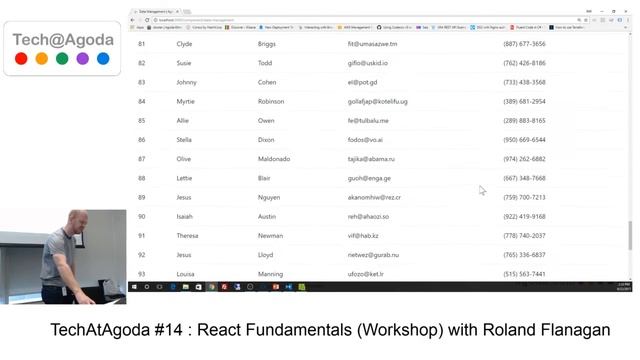Click email el@pot.gd
Image resolution: width=640 pixels, height=360 pixels.
pyautogui.click(x=362, y=82)
